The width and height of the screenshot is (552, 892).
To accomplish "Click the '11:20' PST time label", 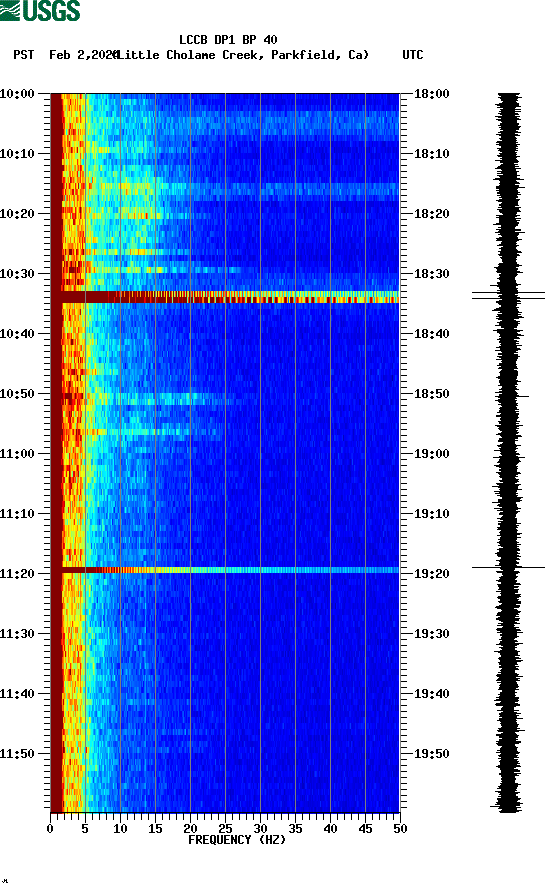I will (18, 574).
